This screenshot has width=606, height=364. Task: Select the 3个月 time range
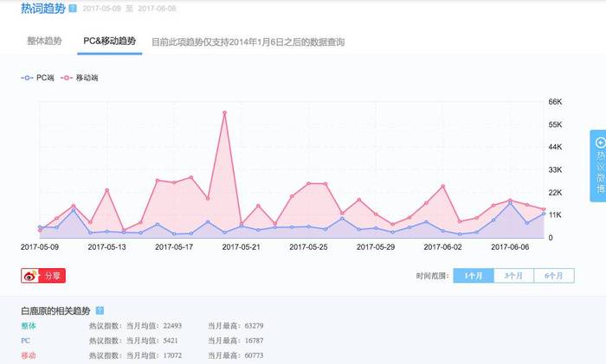coord(513,276)
